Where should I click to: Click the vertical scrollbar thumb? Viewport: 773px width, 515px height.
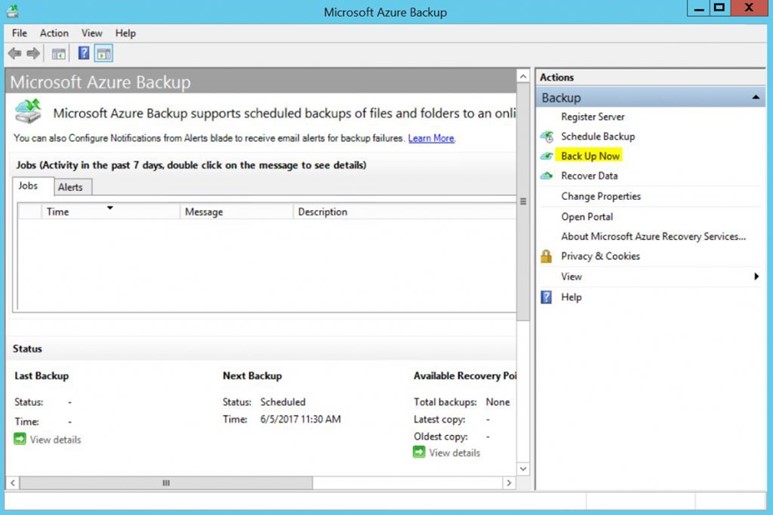click(x=523, y=202)
